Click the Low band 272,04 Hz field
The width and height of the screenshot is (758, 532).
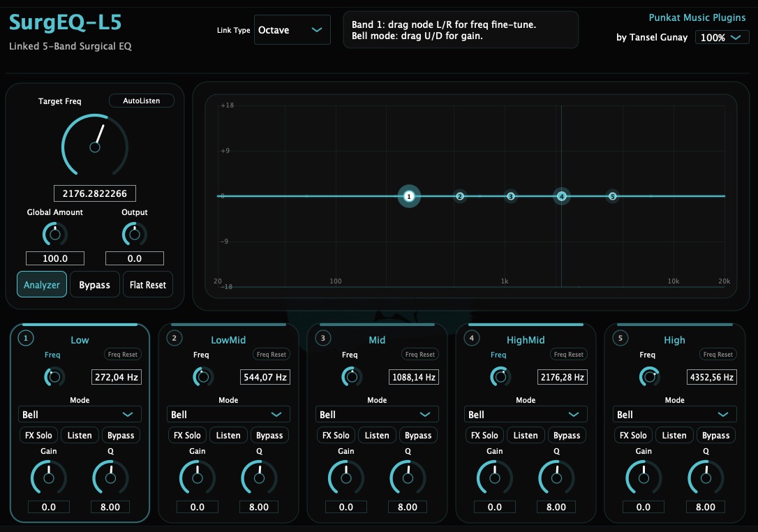tap(117, 377)
